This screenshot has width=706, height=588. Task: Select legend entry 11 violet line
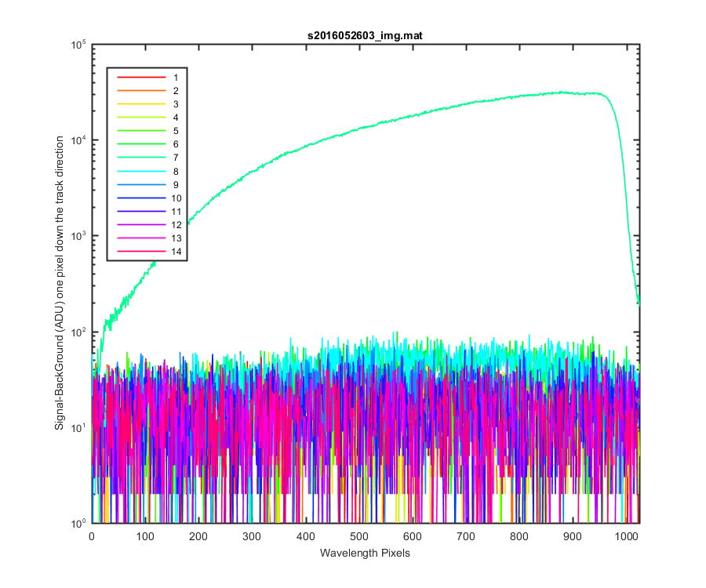coord(141,212)
